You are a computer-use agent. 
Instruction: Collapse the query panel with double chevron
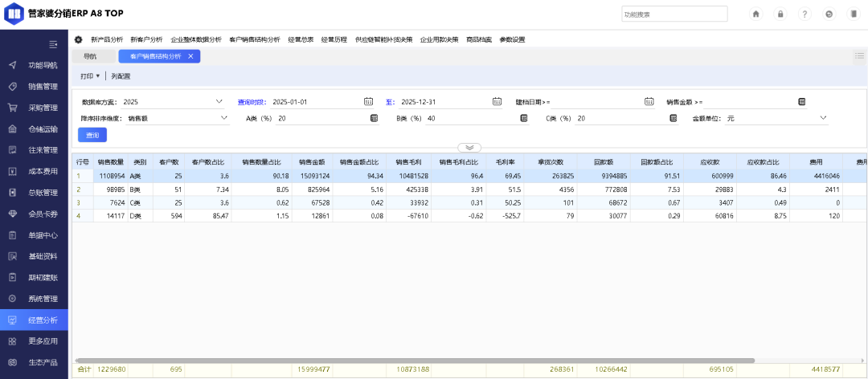(469, 148)
